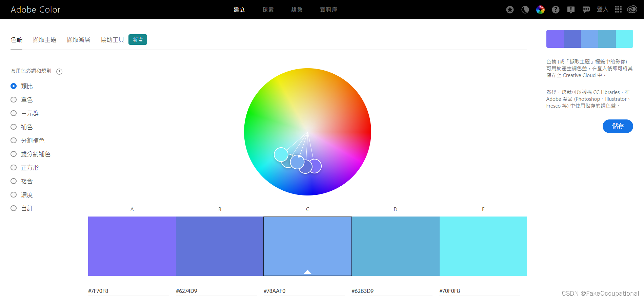Click the palette preview strip top right
Screen dimensions: 644x300
click(589, 39)
